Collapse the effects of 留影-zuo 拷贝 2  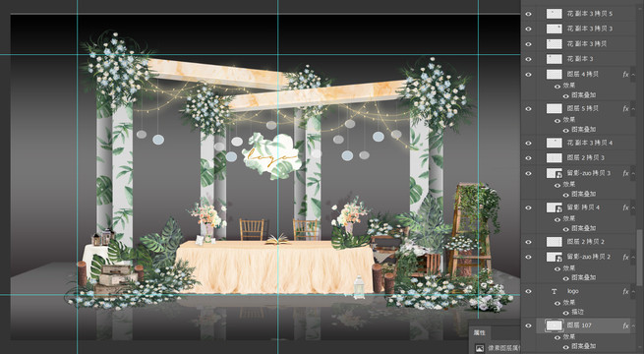click(x=633, y=257)
